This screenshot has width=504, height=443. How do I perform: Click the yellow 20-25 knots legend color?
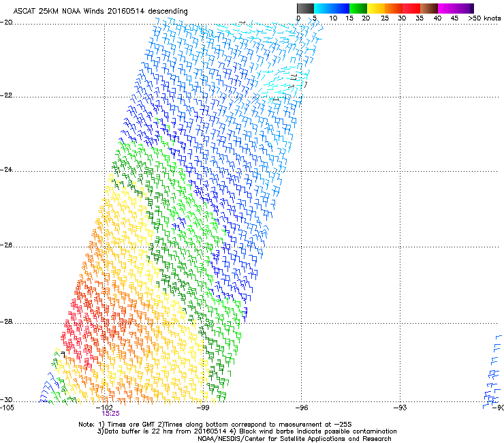tap(376, 8)
